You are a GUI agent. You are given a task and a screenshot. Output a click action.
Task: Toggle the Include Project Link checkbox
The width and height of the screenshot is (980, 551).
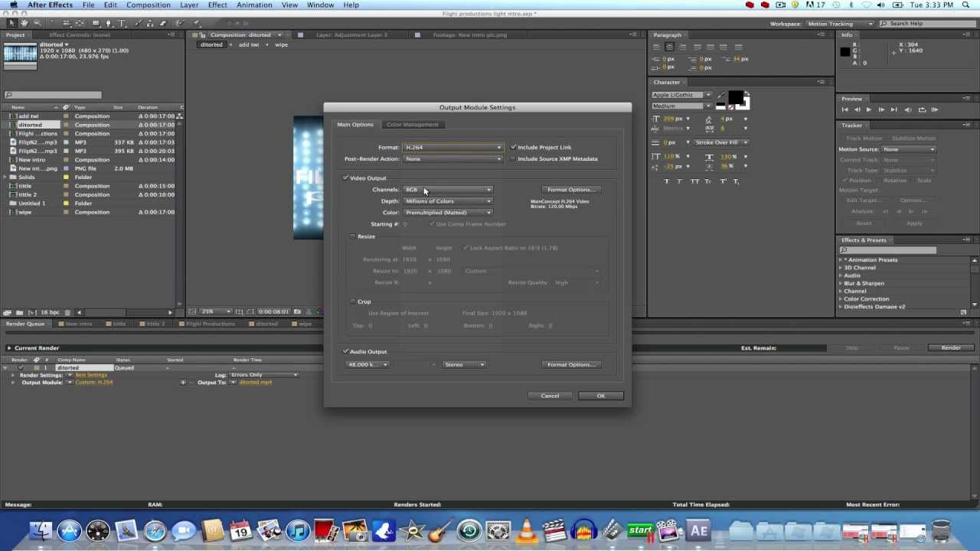513,147
